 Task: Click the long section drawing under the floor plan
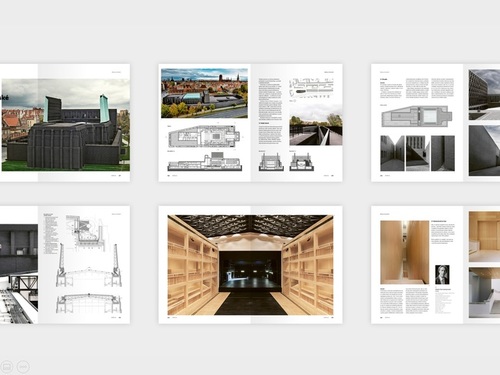click(204, 162)
